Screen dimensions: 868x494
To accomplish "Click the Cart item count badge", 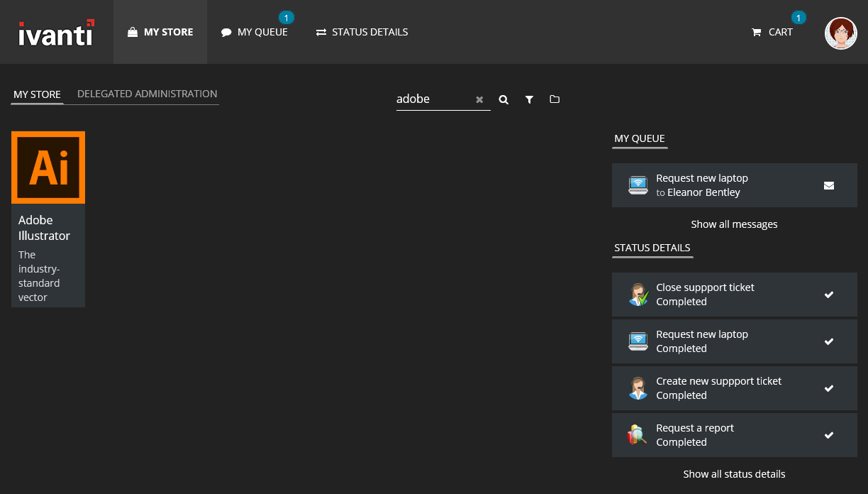I will point(799,18).
